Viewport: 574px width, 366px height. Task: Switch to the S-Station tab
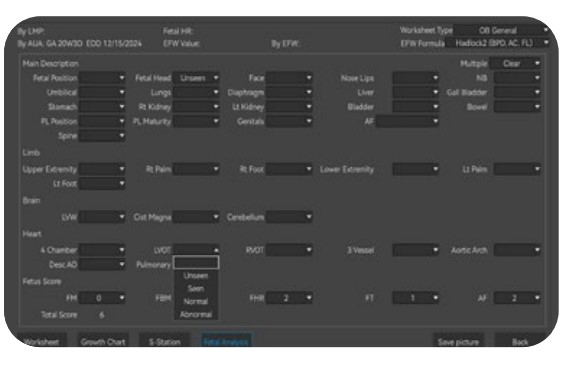coord(164,341)
